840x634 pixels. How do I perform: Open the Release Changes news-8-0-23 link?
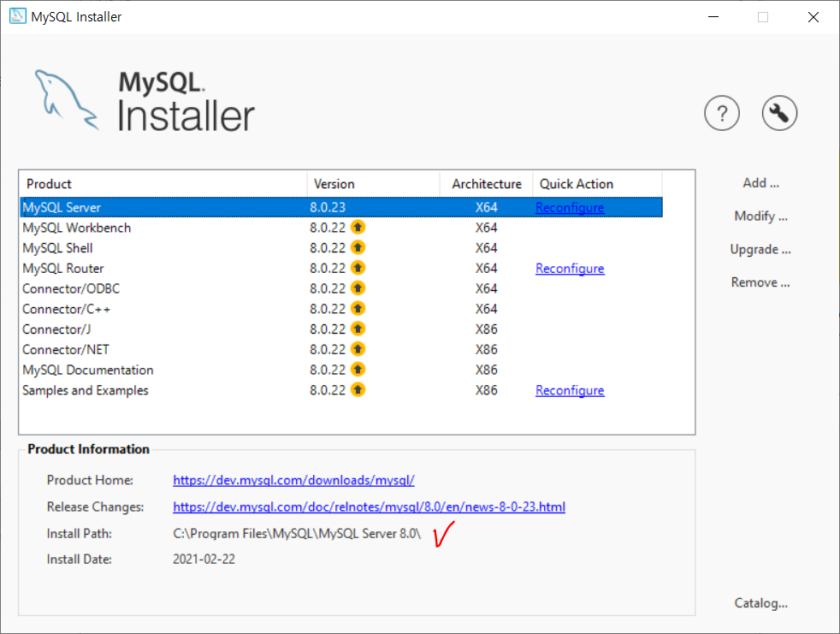[x=370, y=507]
